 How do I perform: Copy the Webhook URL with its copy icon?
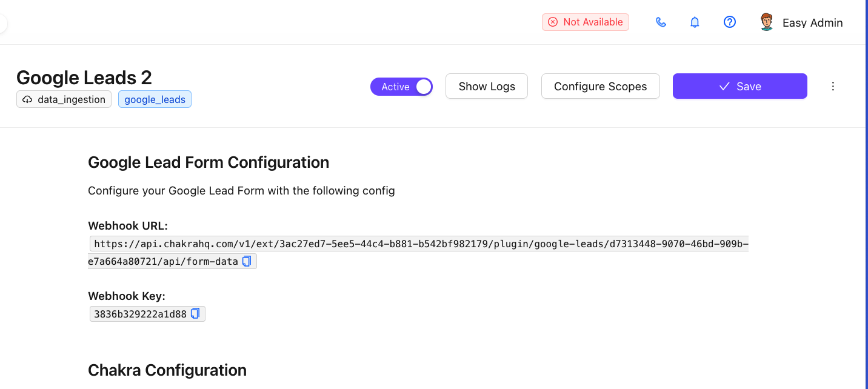pyautogui.click(x=247, y=261)
